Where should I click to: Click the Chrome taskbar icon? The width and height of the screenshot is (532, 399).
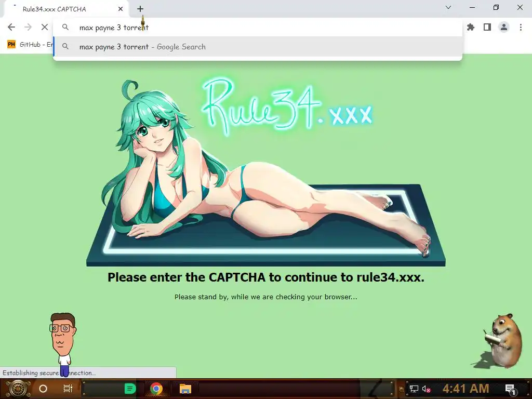[x=156, y=389]
